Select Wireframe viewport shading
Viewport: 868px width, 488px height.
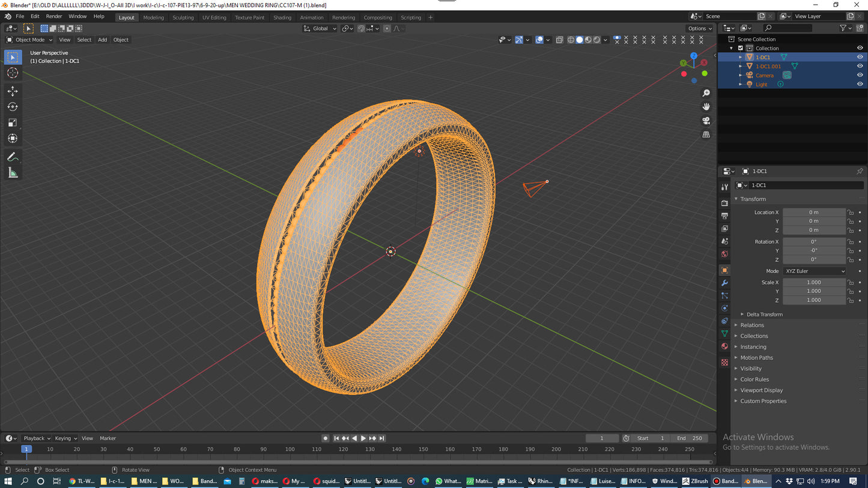571,40
